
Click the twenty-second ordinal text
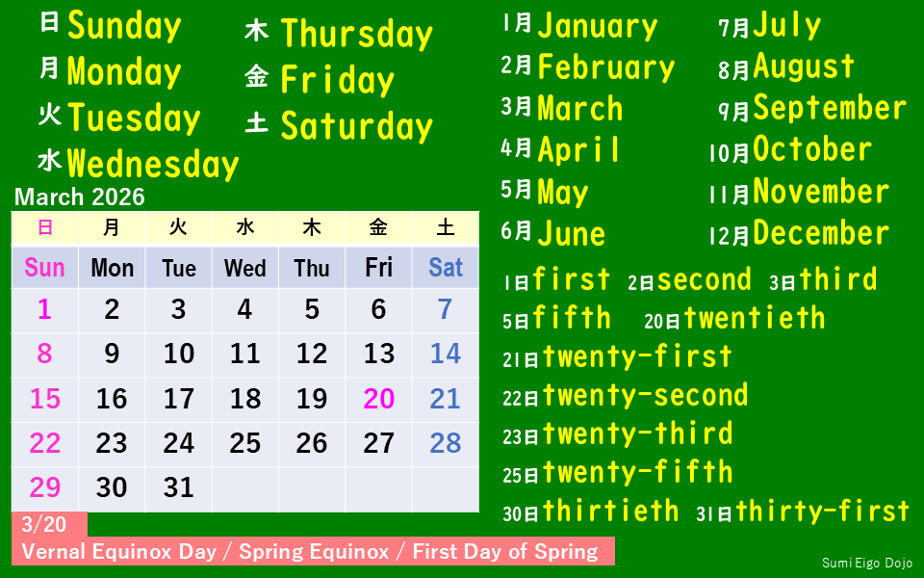click(x=645, y=395)
